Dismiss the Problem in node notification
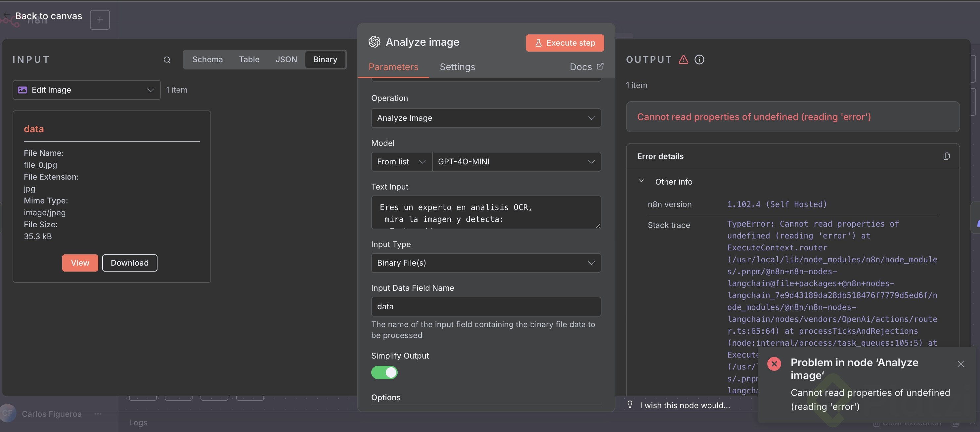This screenshot has height=432, width=980. point(960,364)
